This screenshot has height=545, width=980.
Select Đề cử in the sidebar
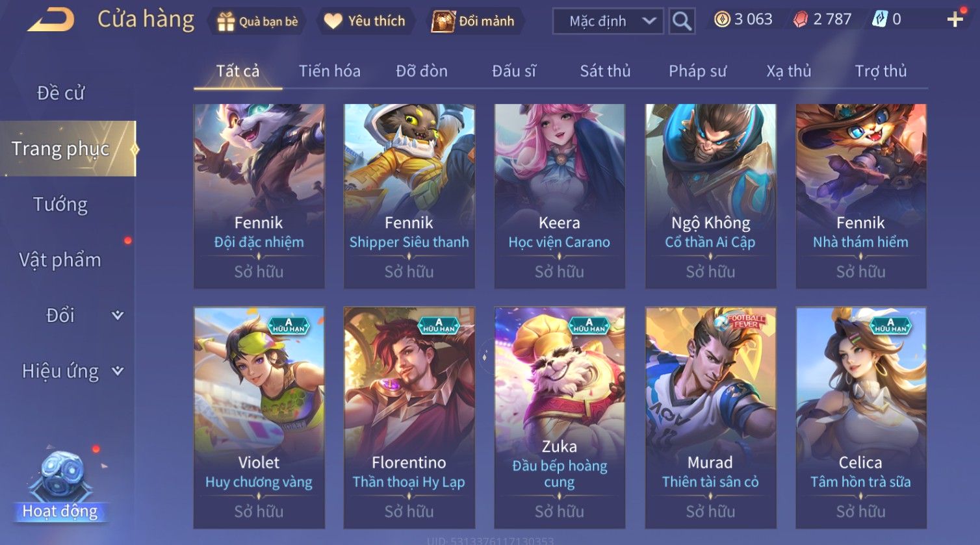(x=60, y=93)
